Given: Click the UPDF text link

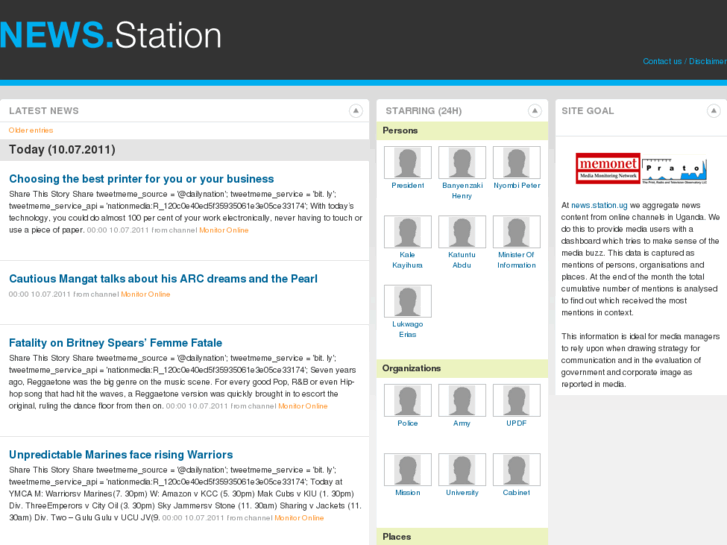Looking at the screenshot, I should (517, 423).
